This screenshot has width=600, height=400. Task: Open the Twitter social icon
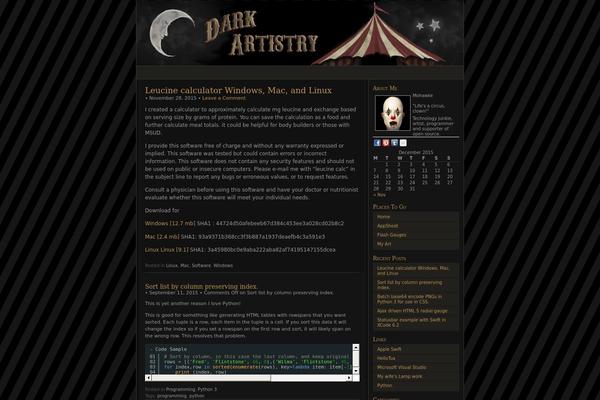(395, 143)
